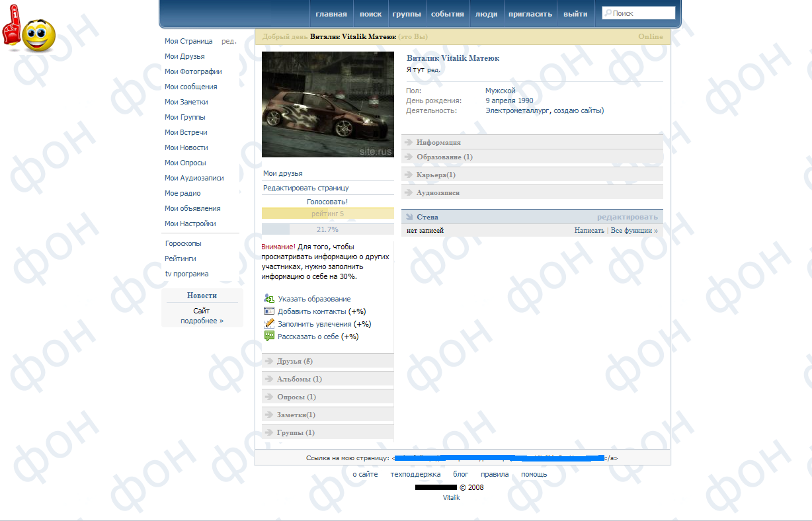Click the smiley emoticon logo
This screenshot has width=812, height=521.
(29, 30)
